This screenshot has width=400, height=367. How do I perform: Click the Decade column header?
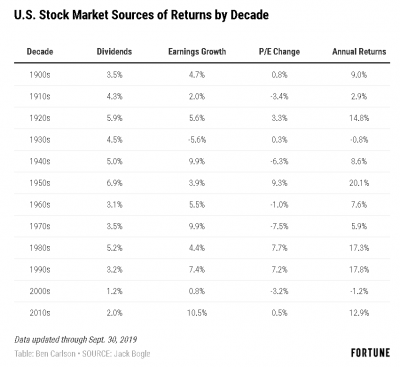point(40,52)
